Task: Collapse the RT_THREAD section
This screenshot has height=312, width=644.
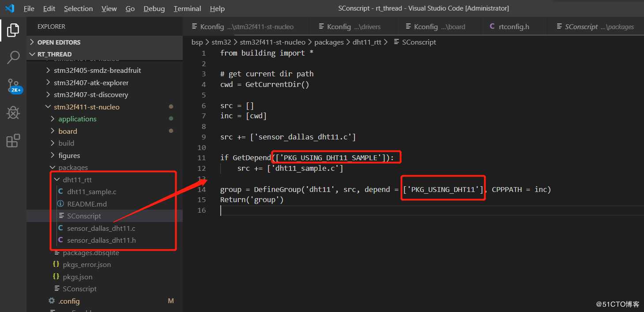Action: click(105, 54)
